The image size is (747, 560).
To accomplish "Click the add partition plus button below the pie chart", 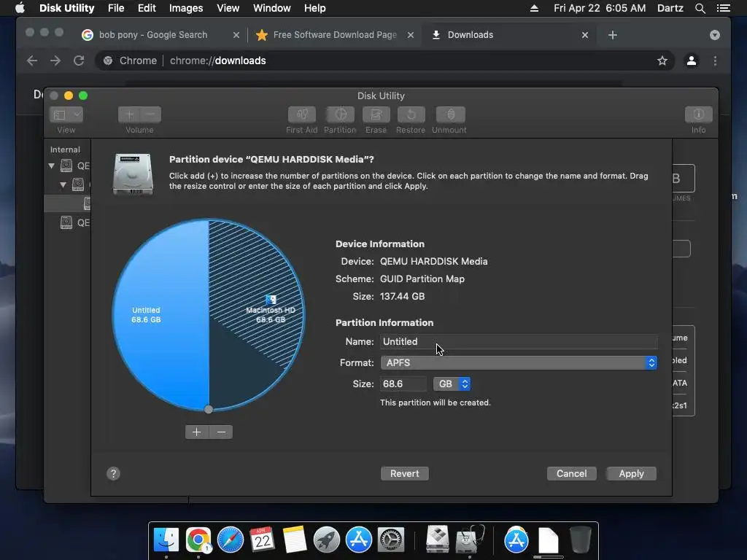I will 197,432.
